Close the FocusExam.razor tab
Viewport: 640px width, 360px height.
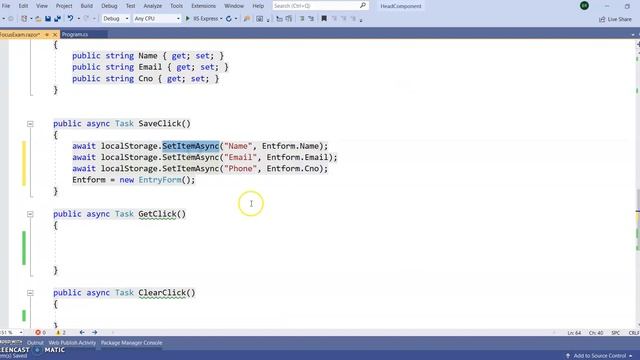[x=55, y=35]
